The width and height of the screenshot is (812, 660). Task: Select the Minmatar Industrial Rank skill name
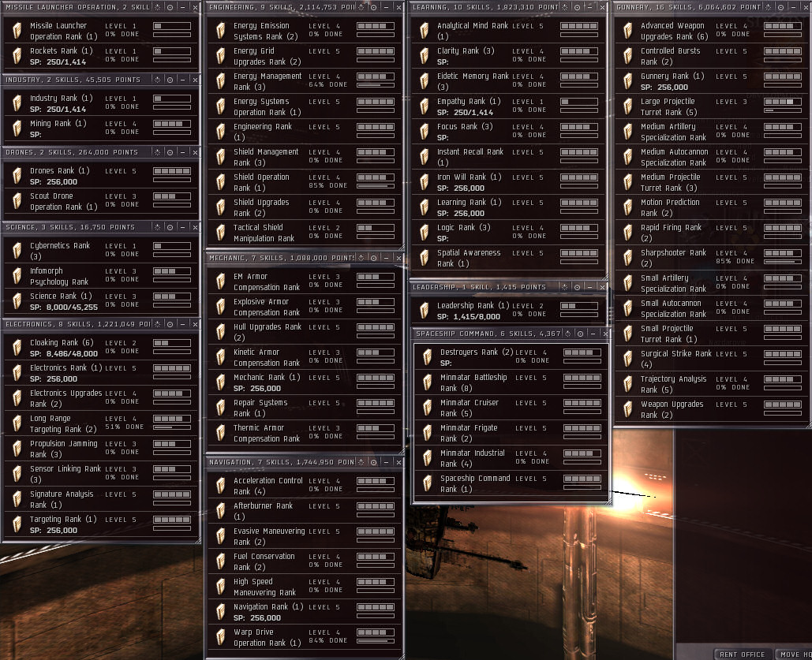tap(472, 458)
